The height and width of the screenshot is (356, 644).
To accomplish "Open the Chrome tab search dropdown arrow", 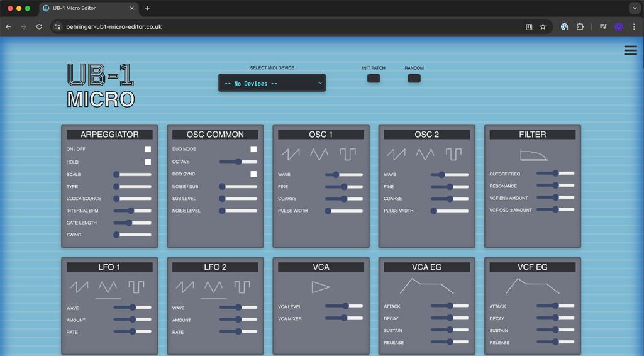I will tap(634, 8).
